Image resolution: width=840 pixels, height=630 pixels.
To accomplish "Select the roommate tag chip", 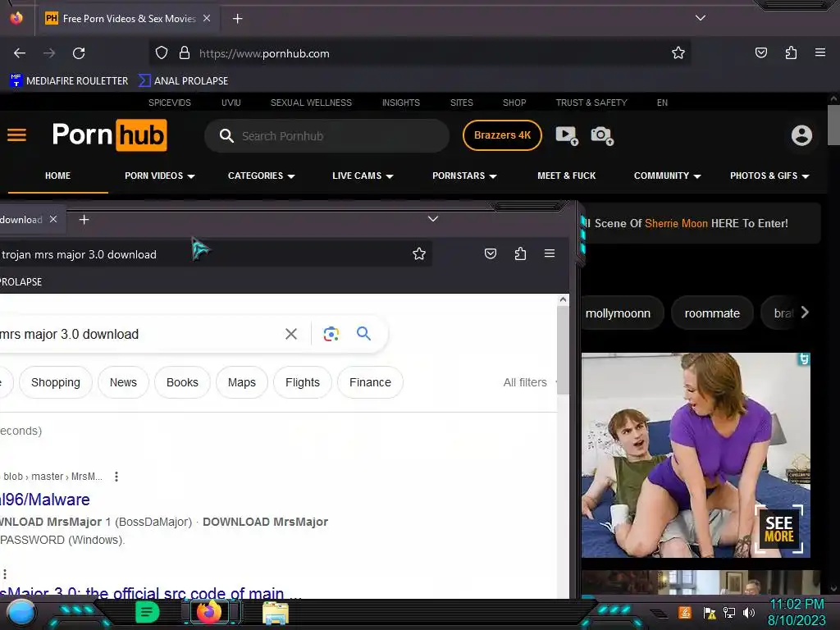I will [x=712, y=313].
